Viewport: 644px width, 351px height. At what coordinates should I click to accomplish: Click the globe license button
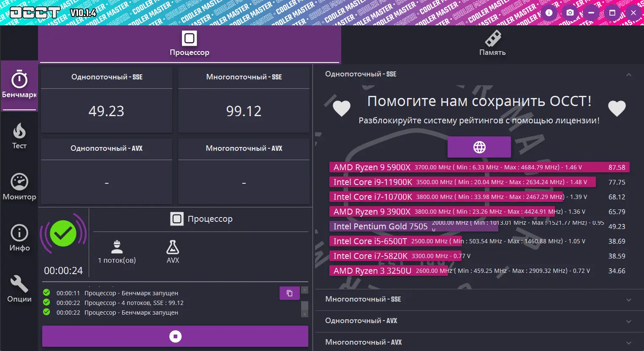coord(479,147)
